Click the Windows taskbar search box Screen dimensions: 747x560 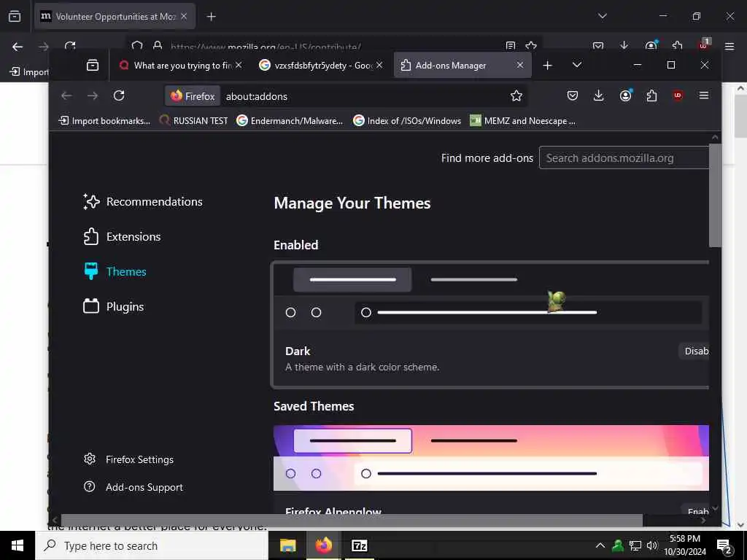click(152, 545)
